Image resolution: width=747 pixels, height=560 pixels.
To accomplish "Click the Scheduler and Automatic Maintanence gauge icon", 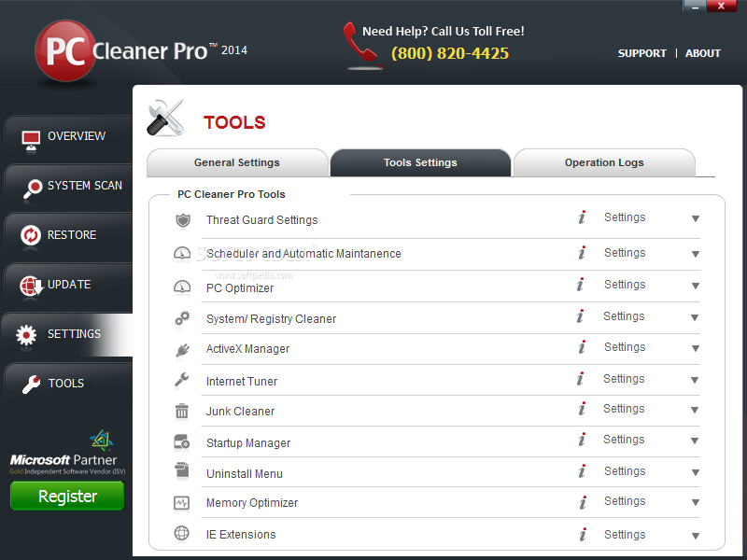I will pos(182,254).
